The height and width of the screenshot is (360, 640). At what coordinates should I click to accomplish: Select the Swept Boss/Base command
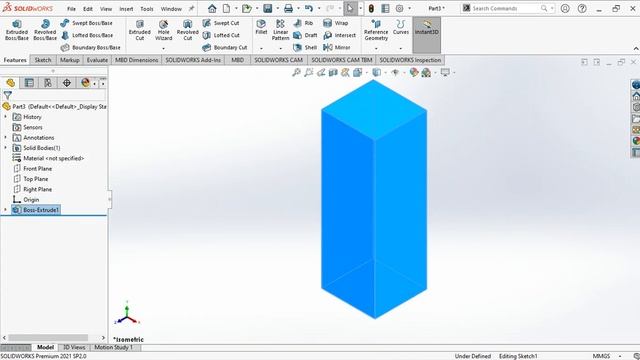(x=87, y=23)
